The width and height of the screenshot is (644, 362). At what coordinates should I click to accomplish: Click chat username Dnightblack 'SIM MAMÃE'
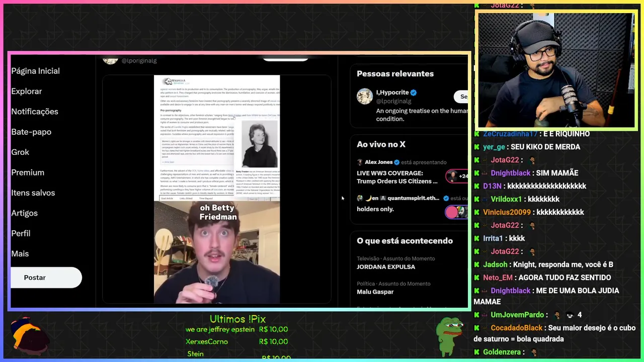510,173
